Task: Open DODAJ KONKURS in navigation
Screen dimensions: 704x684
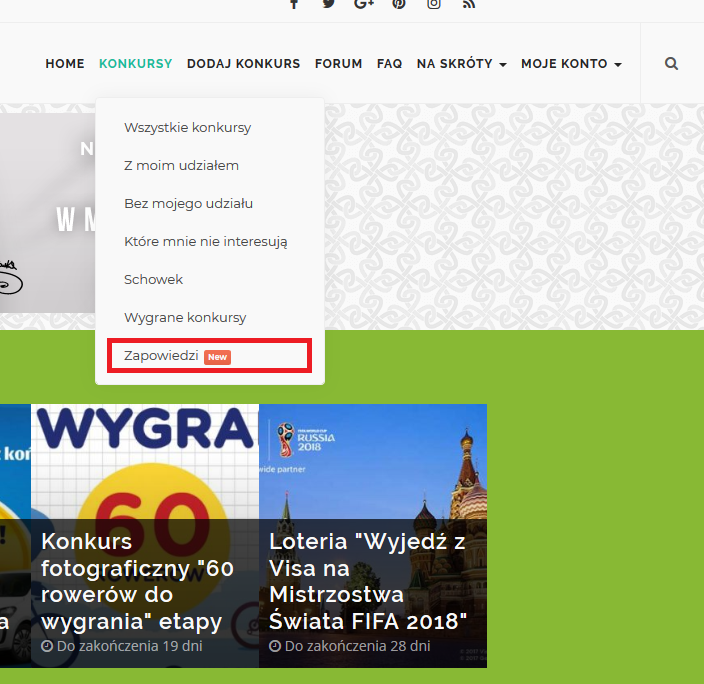Action: tap(243, 63)
